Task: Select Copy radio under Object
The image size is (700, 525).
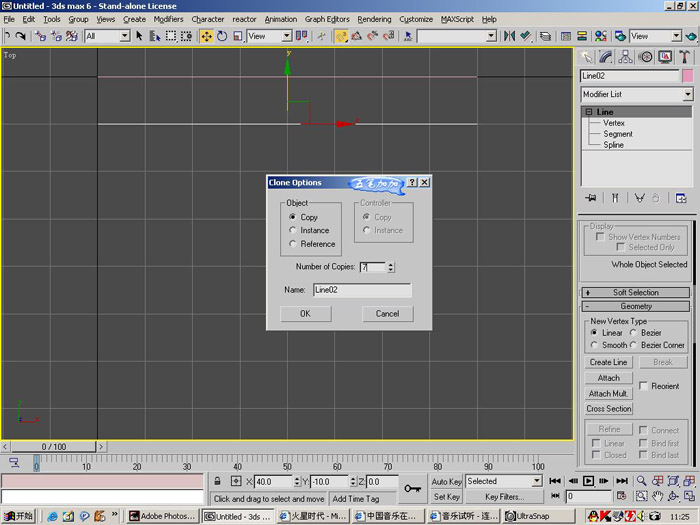Action: [x=293, y=217]
